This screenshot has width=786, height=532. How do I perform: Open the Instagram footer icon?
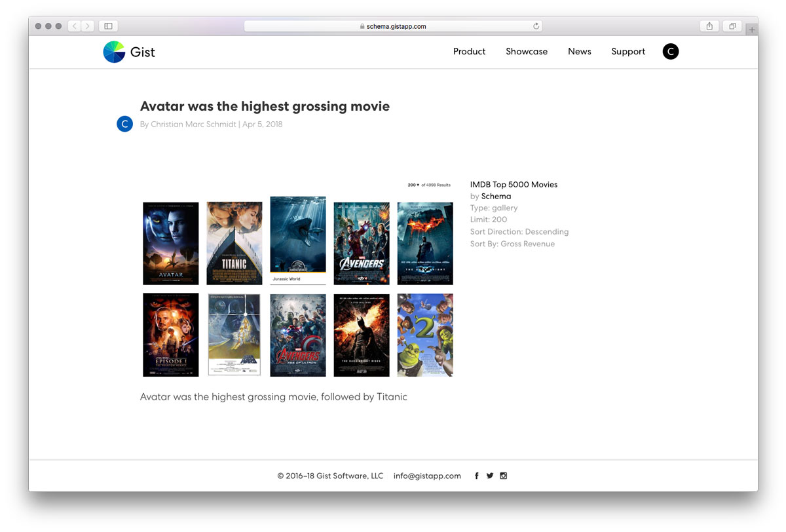[x=503, y=476]
